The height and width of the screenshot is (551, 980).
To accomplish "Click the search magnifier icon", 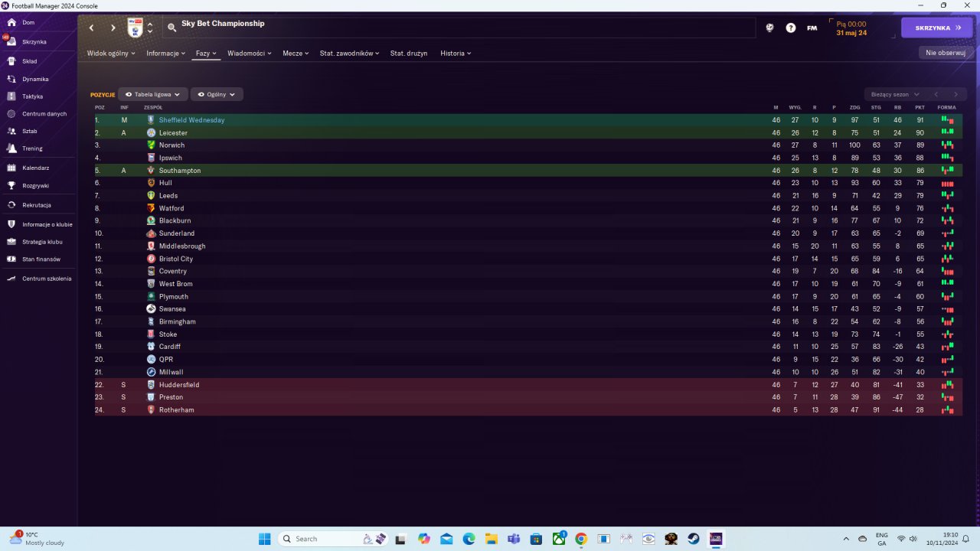I will [x=172, y=27].
